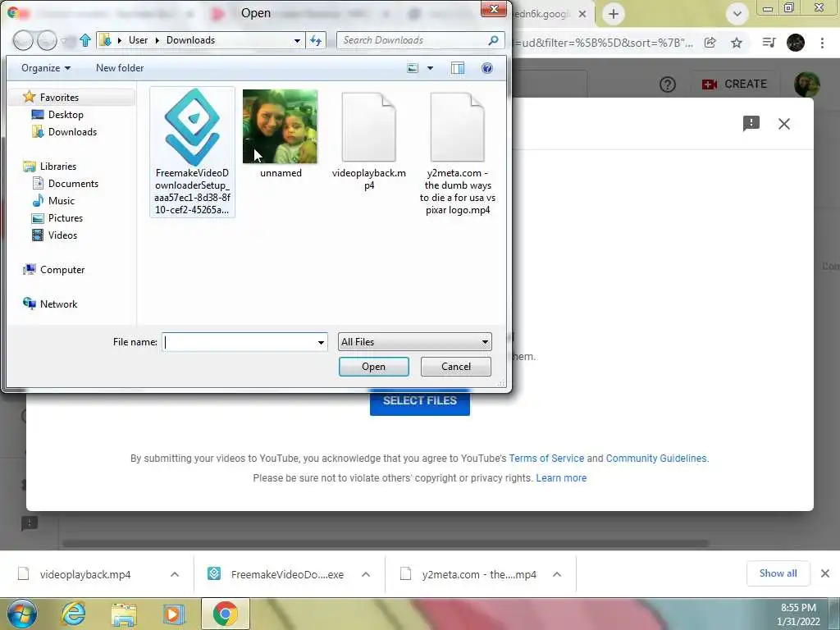
Task: Cancel the Open file dialog
Action: point(456,367)
